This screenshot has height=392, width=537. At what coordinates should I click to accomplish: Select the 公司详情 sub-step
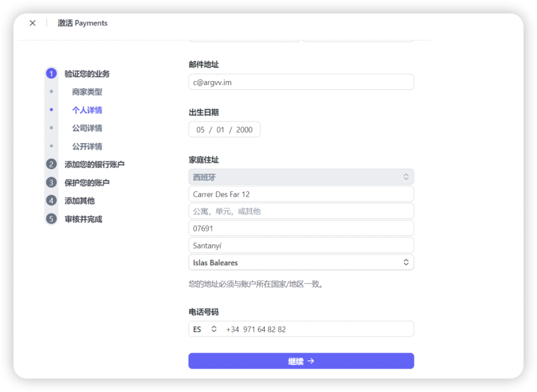point(87,128)
